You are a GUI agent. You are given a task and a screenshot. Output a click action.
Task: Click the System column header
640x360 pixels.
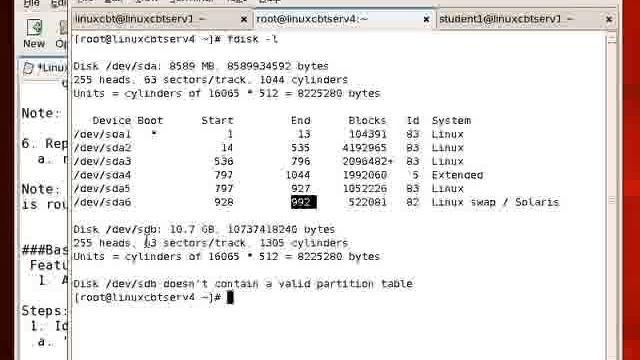tap(451, 120)
